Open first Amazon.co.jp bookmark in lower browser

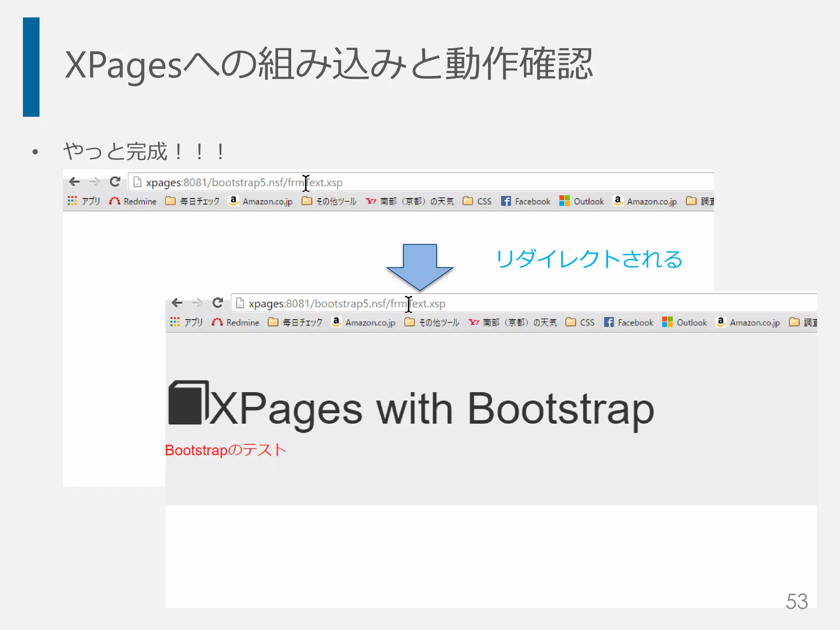pos(363,322)
